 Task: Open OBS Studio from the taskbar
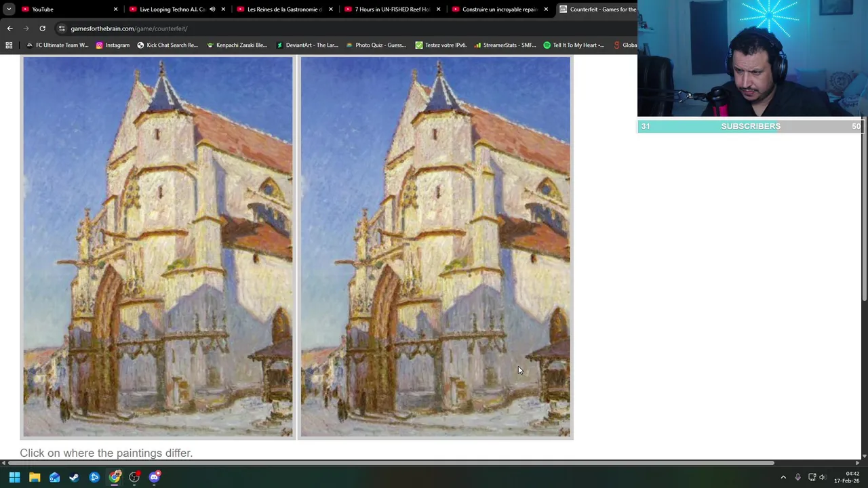pos(134,477)
